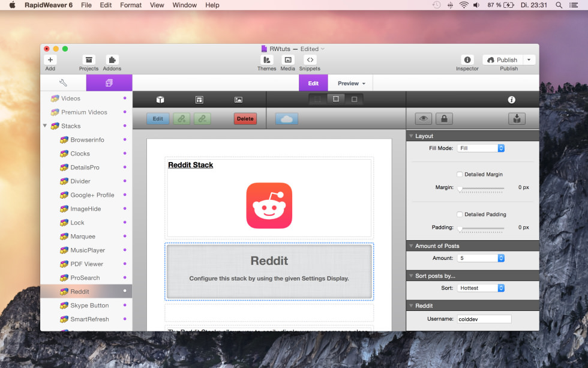Click the Wi-Fi status icon
This screenshot has height=368, width=588.
(x=464, y=5)
